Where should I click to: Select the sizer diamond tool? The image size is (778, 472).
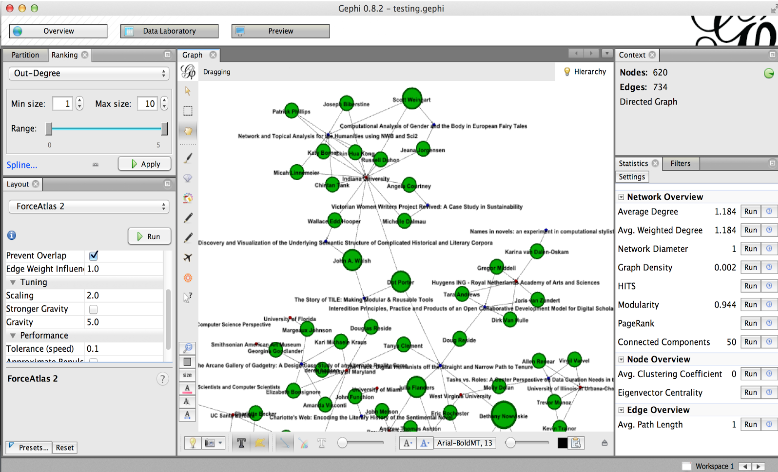[x=188, y=178]
